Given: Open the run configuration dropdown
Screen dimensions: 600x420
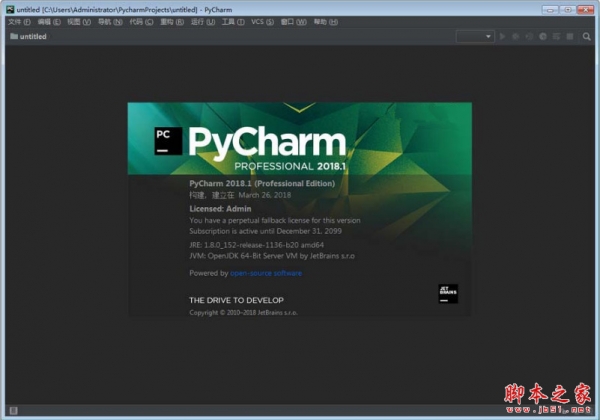Looking at the screenshot, I should 475,37.
